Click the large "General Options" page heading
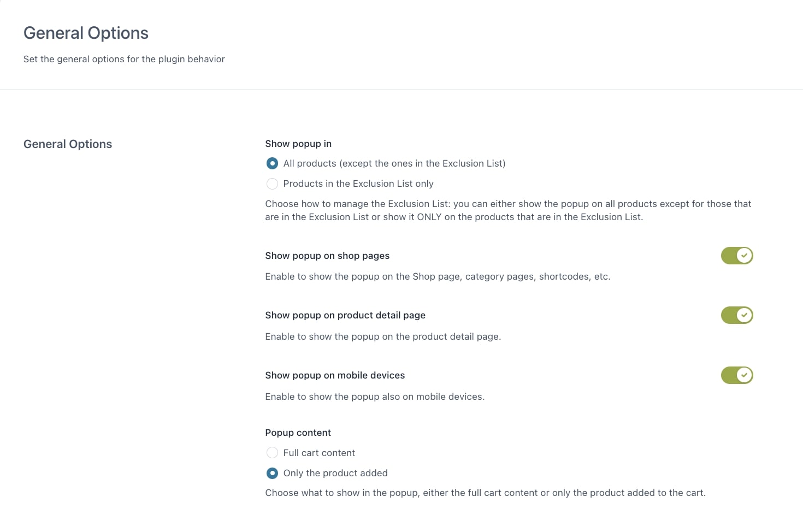Screen dimensions: 803x532 click(86, 33)
